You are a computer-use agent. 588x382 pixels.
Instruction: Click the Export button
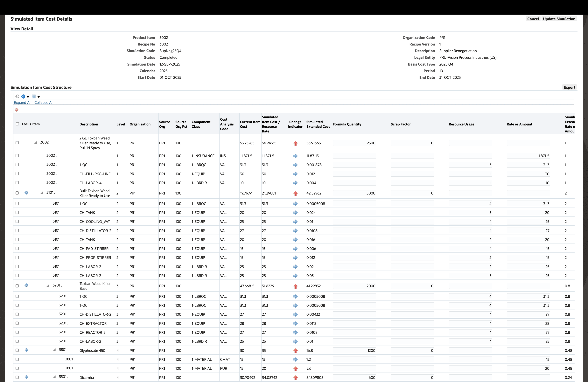click(570, 87)
